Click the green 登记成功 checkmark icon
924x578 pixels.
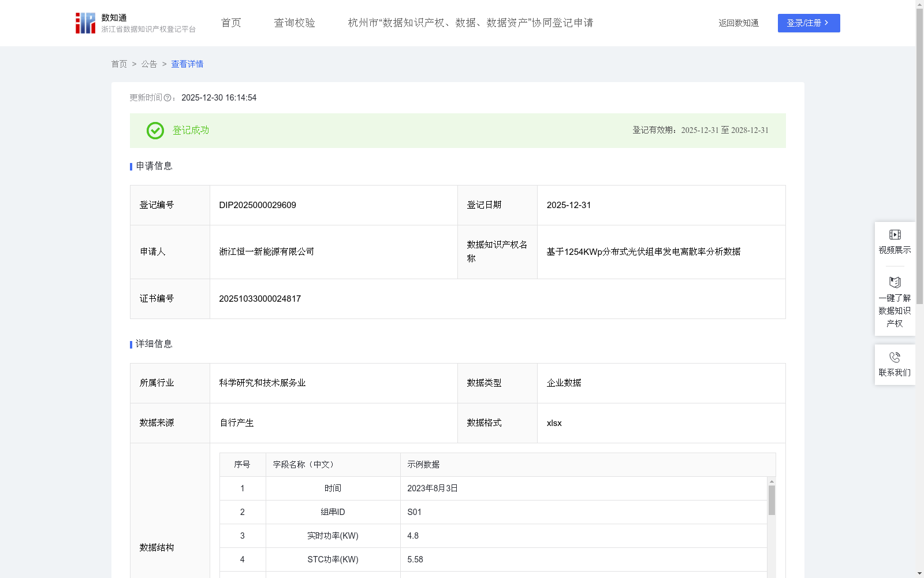(x=155, y=131)
